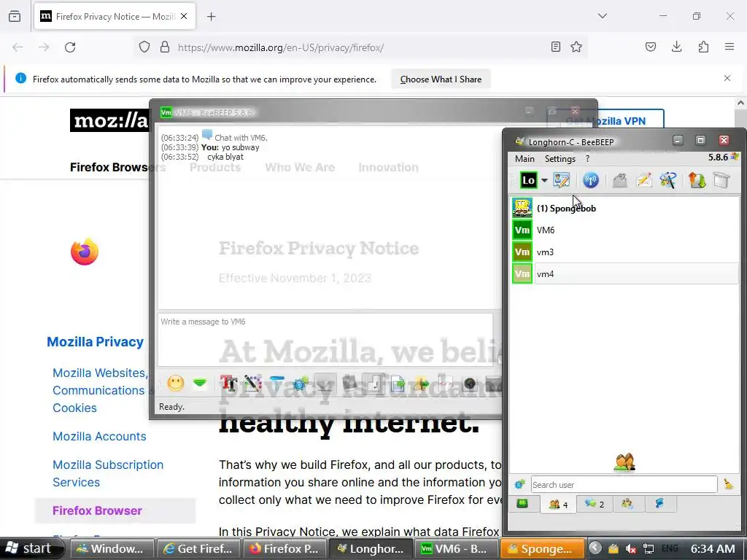Open Settings menu in BeeBEEP
Image resolution: width=747 pixels, height=560 pixels.
pos(560,158)
